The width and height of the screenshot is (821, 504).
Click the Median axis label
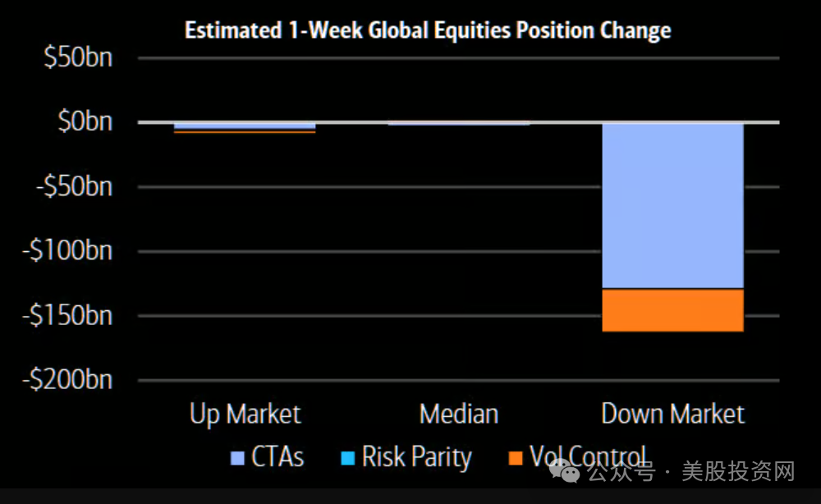point(459,414)
